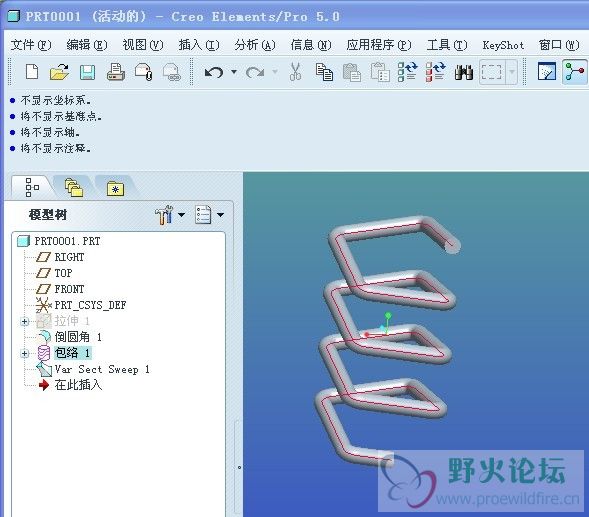Screen dimensions: 589x517
Task: Create a new file with the blank page icon
Action: (x=32, y=71)
